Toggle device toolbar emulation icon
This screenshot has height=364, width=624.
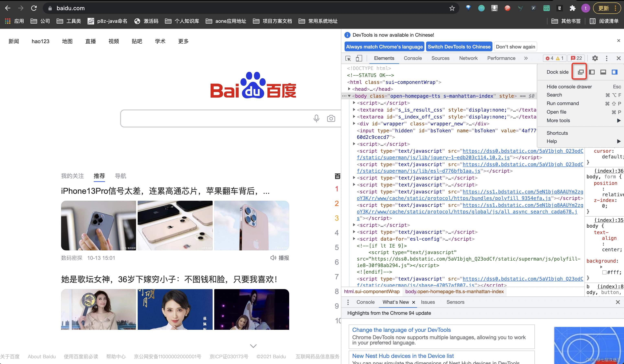[359, 58]
